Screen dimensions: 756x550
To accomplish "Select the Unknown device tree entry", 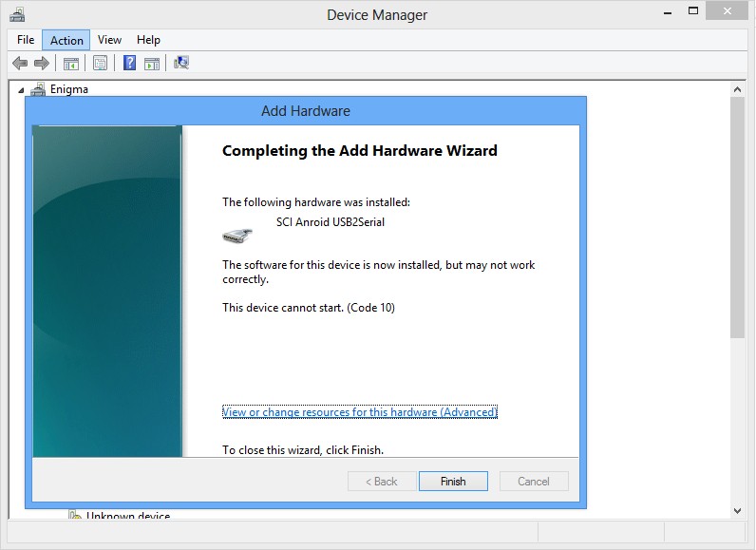I will pyautogui.click(x=128, y=517).
